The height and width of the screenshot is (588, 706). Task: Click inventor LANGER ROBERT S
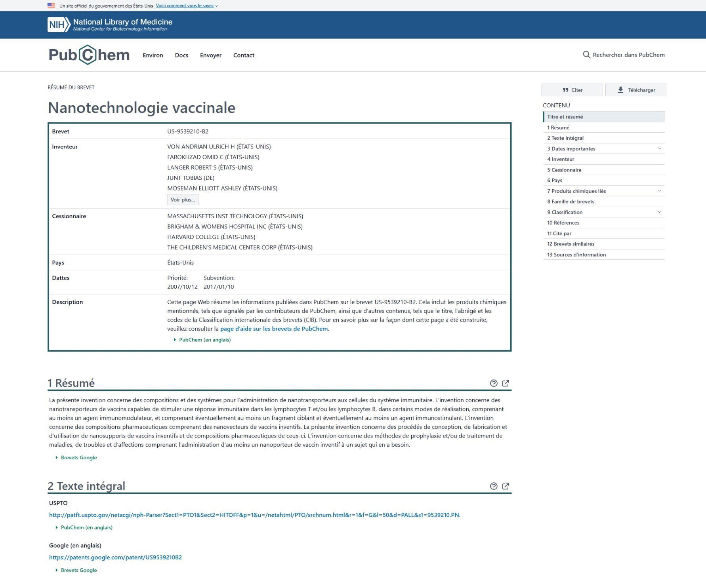(210, 167)
